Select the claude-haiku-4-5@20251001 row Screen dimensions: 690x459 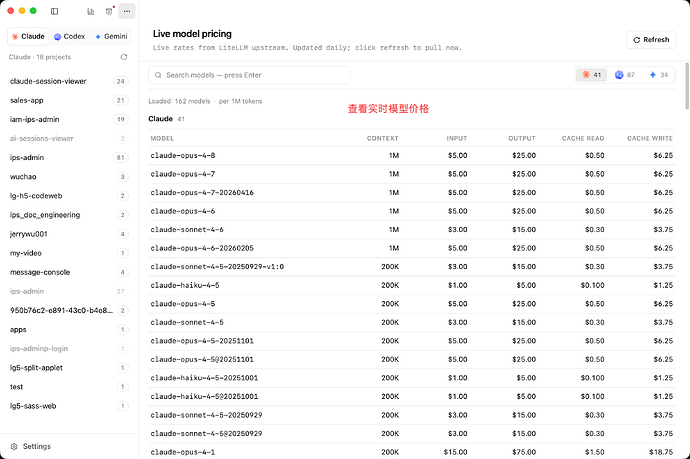point(411,397)
